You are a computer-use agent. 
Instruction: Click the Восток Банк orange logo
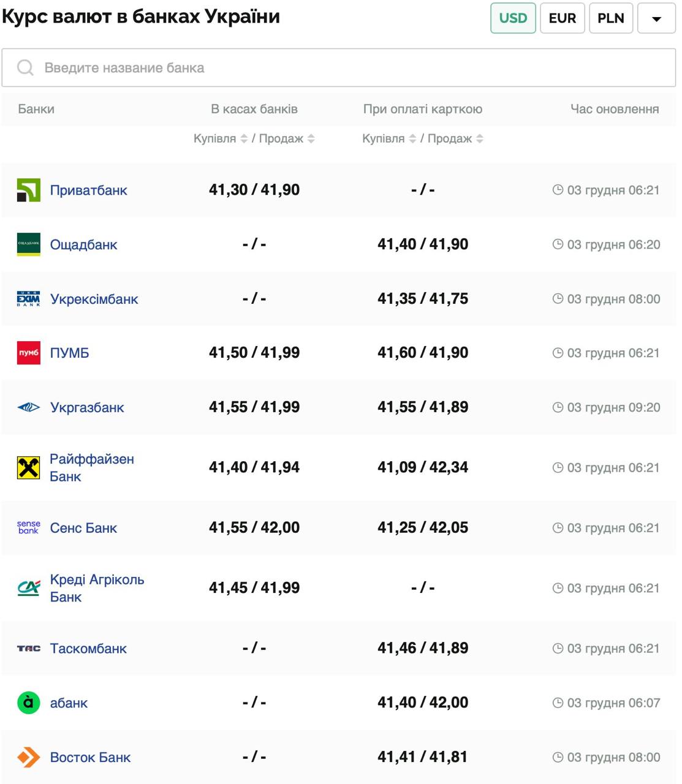coord(29,757)
